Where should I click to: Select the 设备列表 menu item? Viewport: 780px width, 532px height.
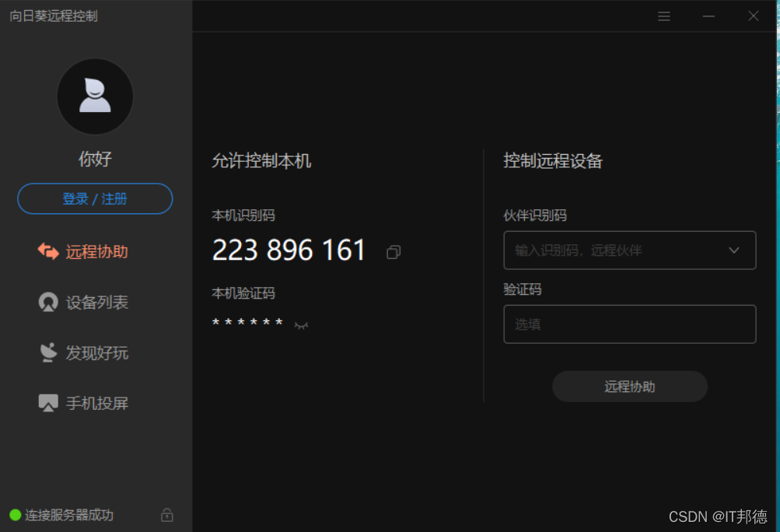[x=83, y=302]
